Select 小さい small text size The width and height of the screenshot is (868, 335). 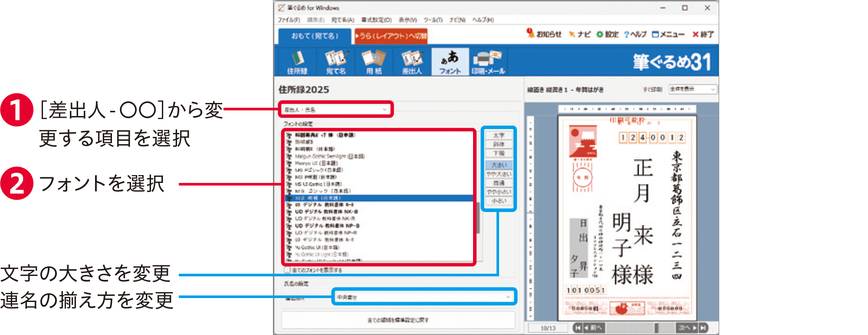[499, 201]
